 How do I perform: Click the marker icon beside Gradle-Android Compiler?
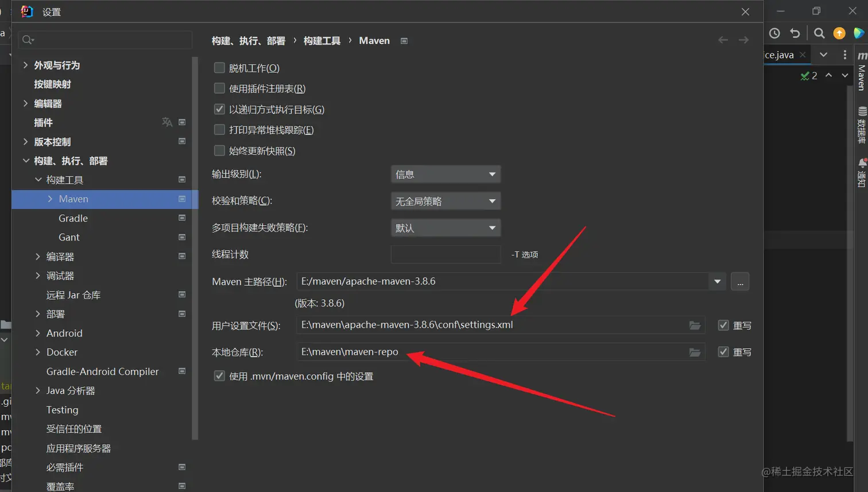[182, 371]
